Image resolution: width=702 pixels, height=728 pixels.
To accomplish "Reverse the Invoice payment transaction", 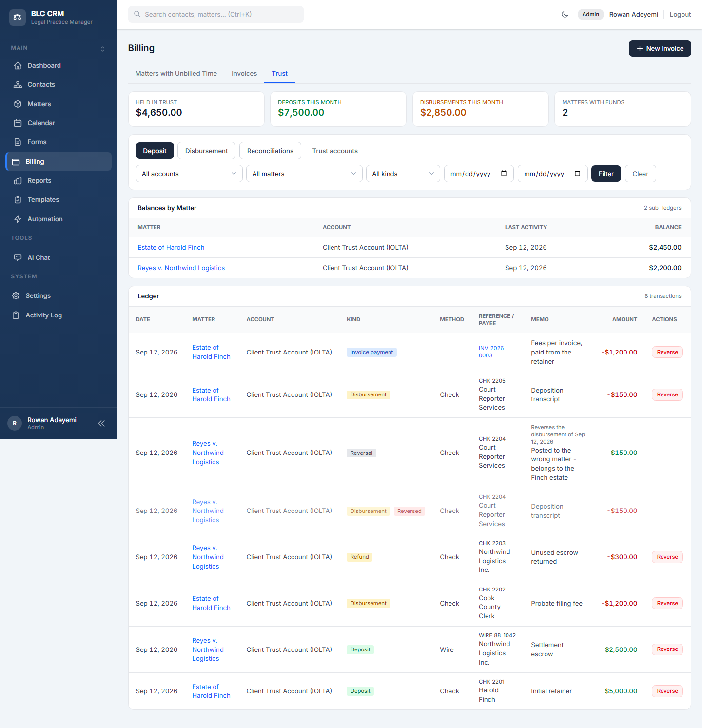I will tap(667, 353).
